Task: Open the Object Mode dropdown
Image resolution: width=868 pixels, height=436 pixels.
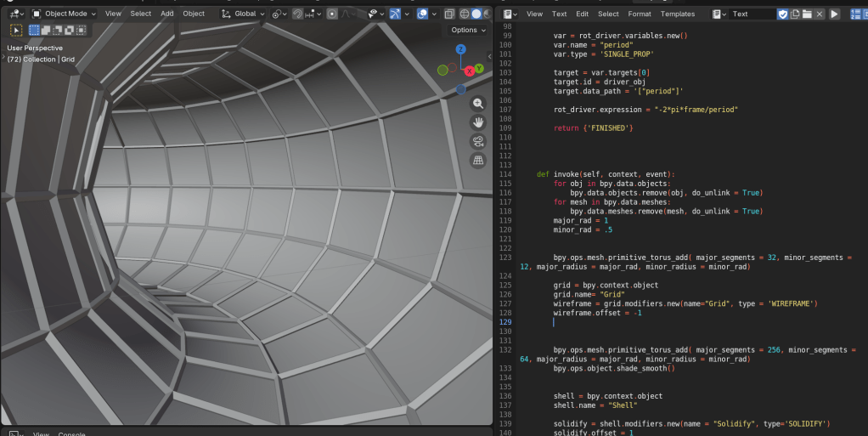Action: (64, 14)
